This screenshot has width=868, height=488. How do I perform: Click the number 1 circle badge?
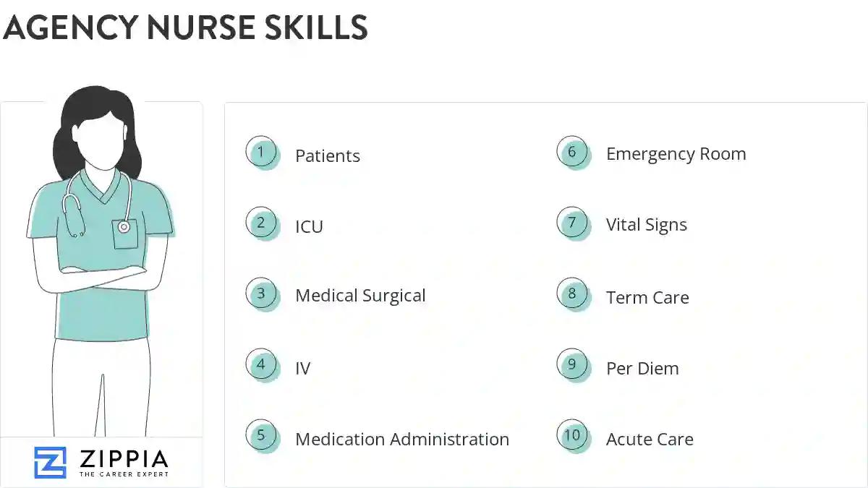(x=261, y=153)
